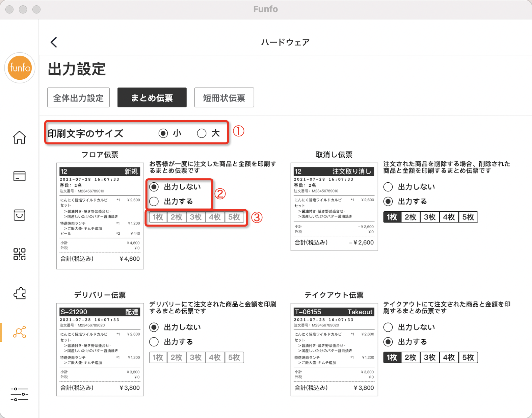Choose 1枚 copies for フロア伝票

pos(158,217)
